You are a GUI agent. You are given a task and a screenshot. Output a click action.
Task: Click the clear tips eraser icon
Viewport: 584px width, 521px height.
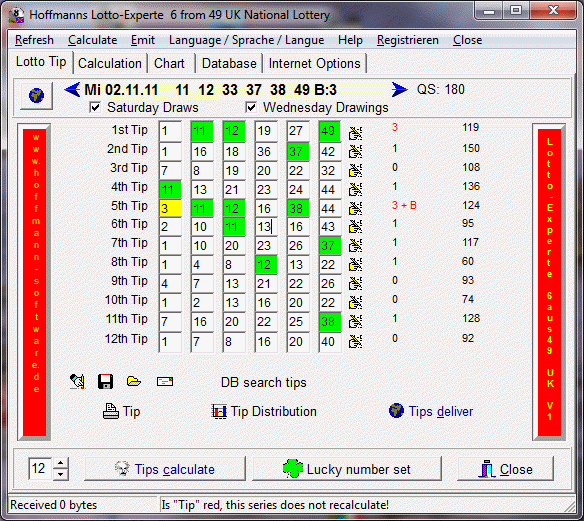coord(77,382)
